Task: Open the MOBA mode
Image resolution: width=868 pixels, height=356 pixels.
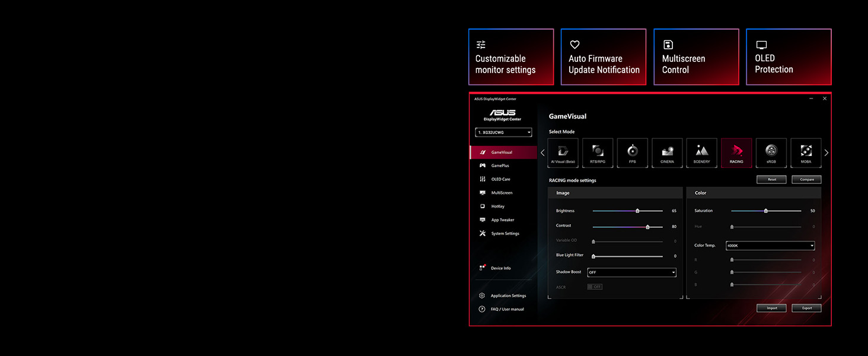Action: [806, 152]
